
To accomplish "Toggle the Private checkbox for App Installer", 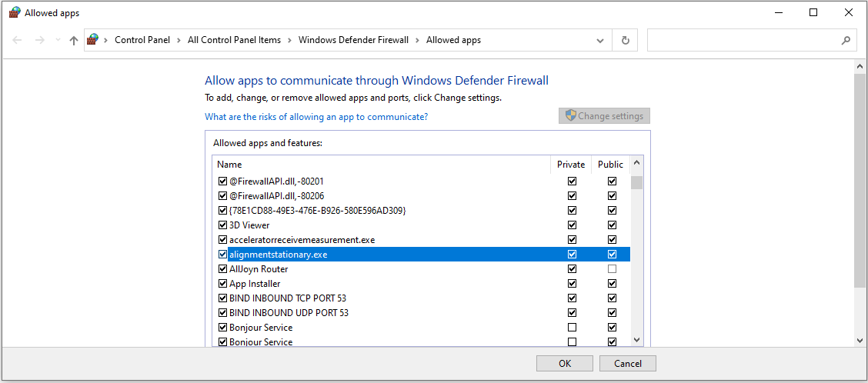I will [x=572, y=283].
